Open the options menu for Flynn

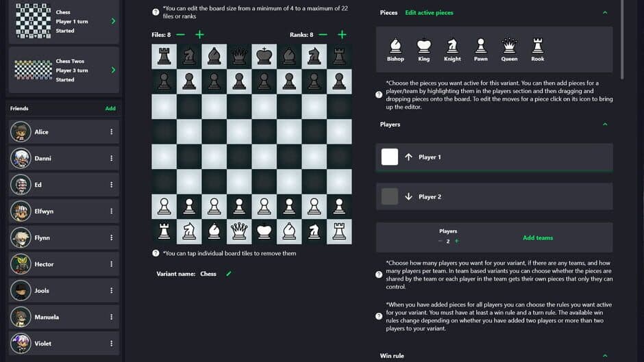pos(111,237)
